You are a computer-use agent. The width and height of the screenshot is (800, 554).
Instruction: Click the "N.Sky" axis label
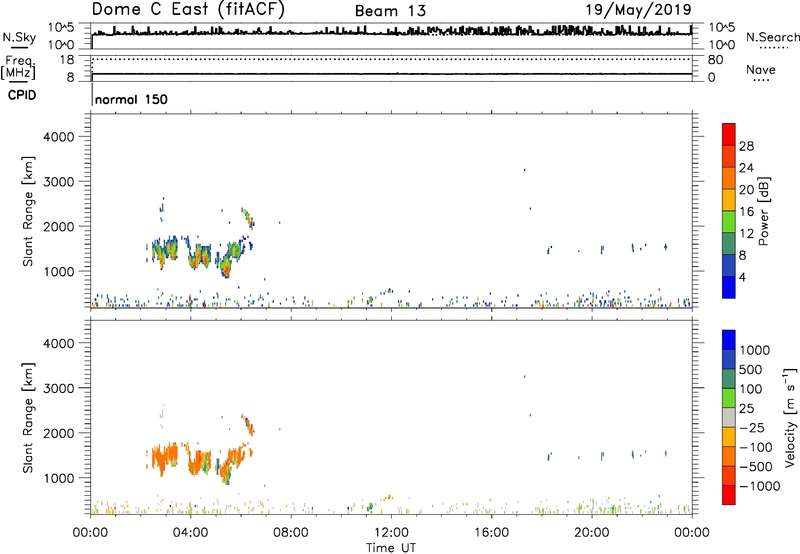click(x=19, y=37)
